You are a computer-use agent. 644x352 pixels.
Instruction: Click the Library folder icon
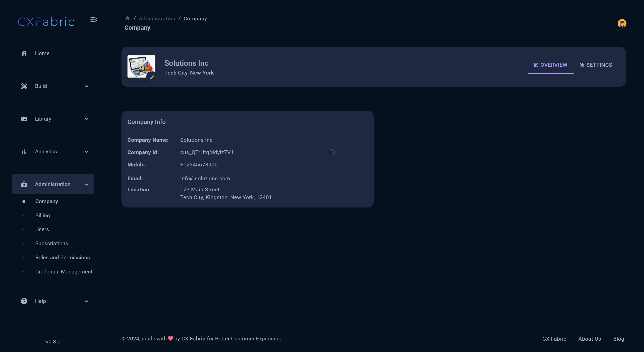click(x=24, y=119)
